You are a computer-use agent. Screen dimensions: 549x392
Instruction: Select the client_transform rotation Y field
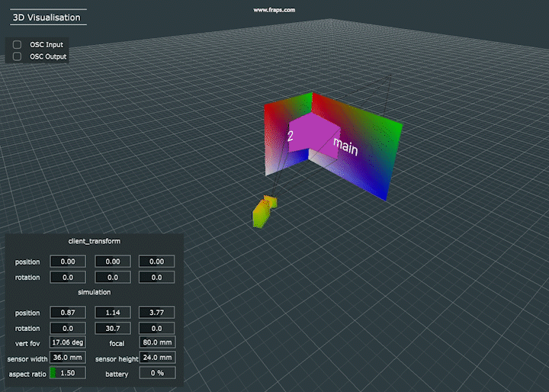[113, 277]
